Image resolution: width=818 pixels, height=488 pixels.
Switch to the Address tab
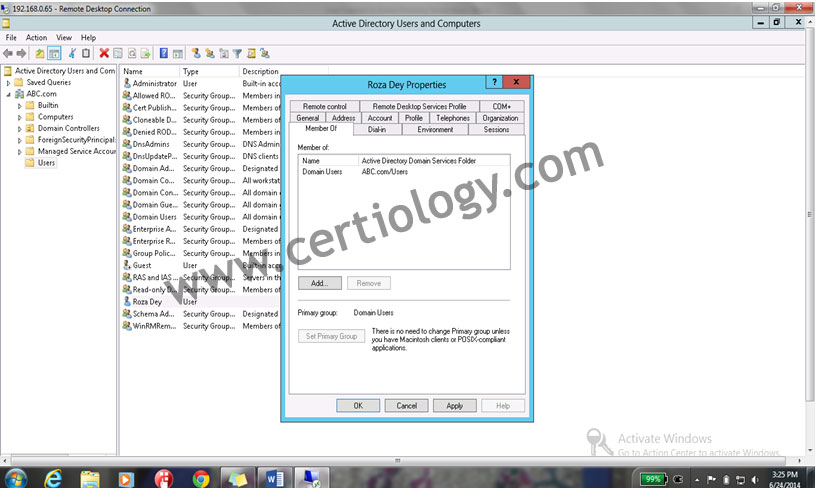click(x=343, y=118)
